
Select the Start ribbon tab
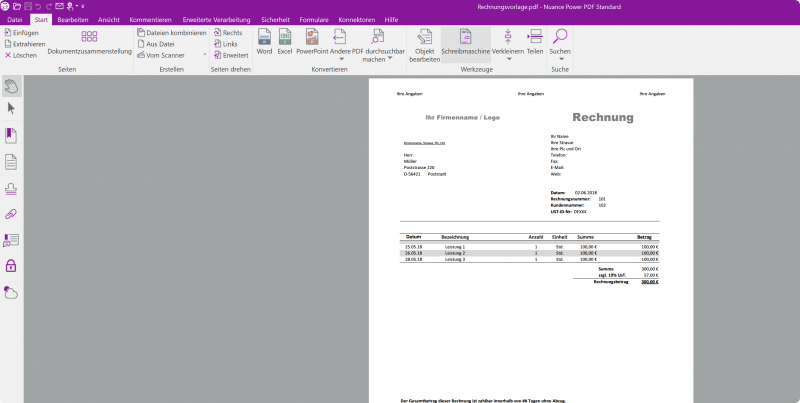click(x=41, y=20)
